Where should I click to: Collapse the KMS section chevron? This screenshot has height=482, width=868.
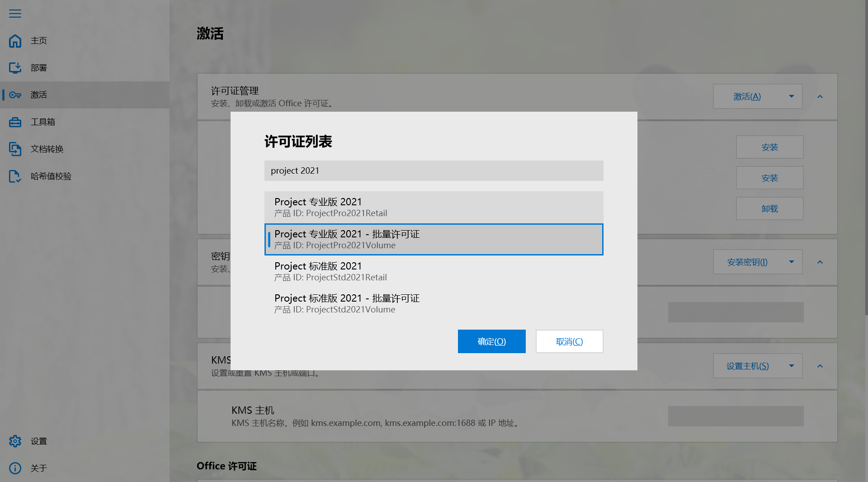click(x=820, y=366)
